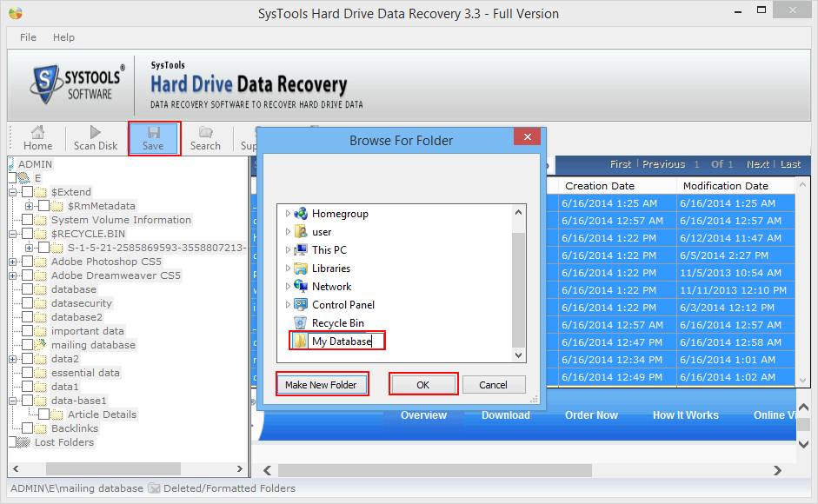Go to the First page link

pos(621,164)
